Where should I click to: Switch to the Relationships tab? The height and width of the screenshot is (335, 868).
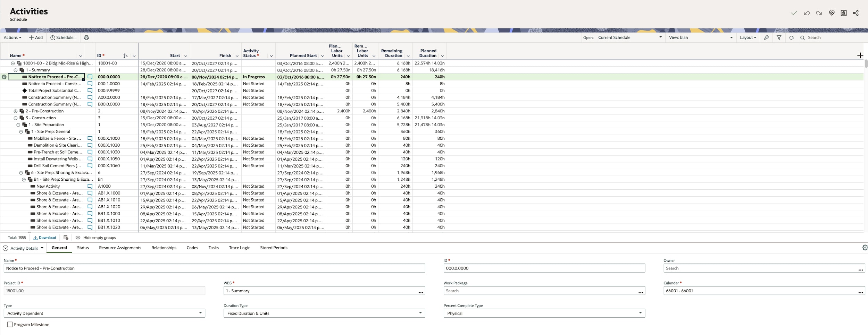pos(164,248)
